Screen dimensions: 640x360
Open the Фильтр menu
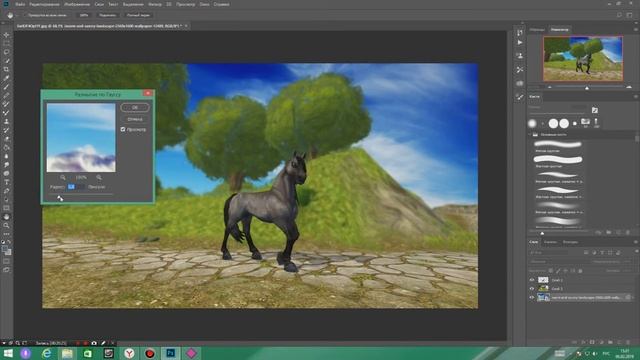[155, 4]
